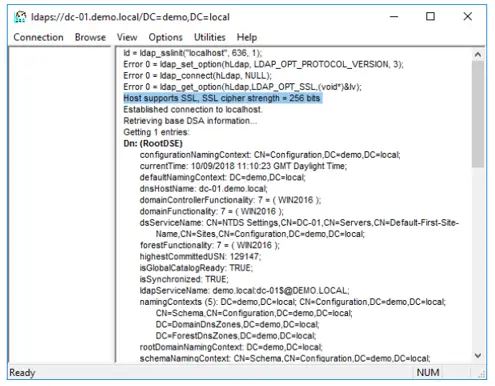Click the 'CN=Schema,CN=Configuration' continuation line
This screenshot has height=386, width=495.
[x=254, y=313]
